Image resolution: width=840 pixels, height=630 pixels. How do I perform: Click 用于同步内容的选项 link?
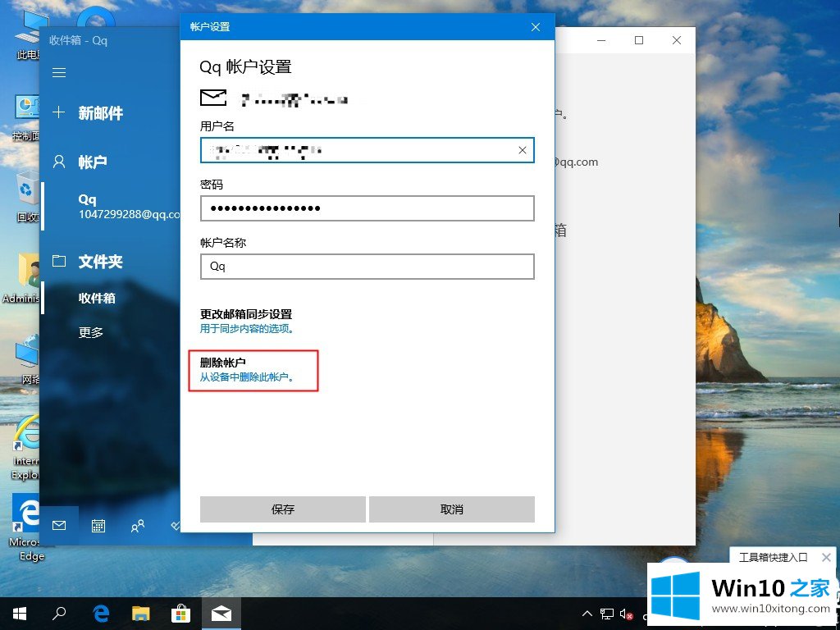[x=247, y=328]
